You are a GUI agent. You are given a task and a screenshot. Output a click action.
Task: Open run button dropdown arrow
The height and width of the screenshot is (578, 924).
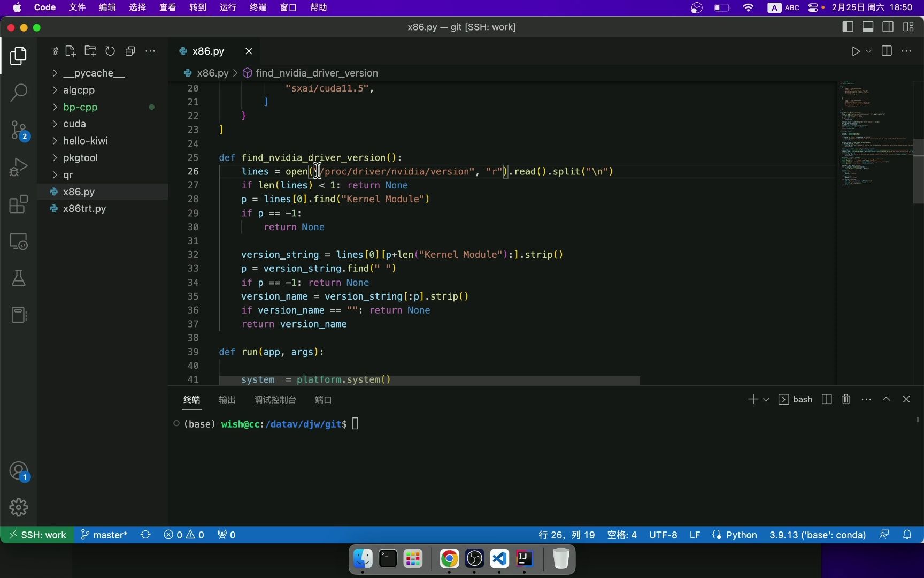click(x=869, y=51)
